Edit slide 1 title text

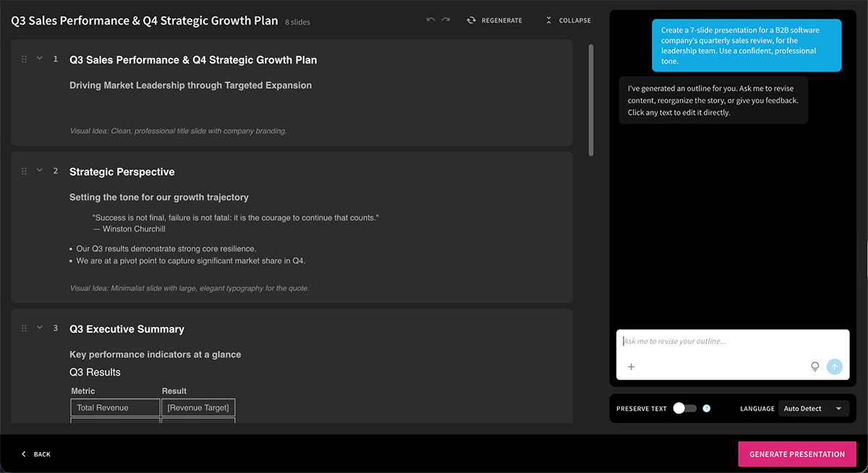193,60
